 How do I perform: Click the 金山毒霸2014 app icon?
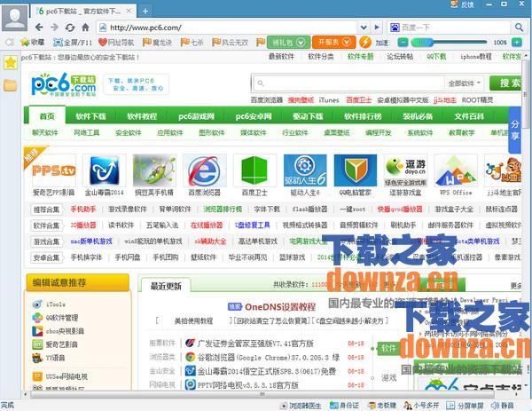coord(104,170)
